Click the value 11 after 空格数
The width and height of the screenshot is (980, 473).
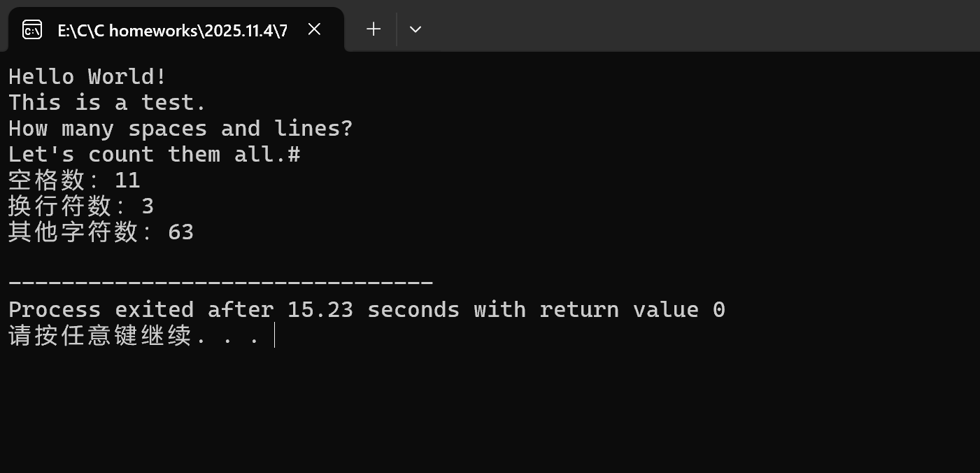127,181
